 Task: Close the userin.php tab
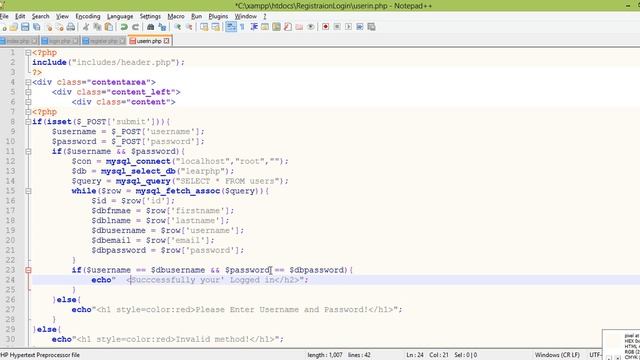coord(167,41)
